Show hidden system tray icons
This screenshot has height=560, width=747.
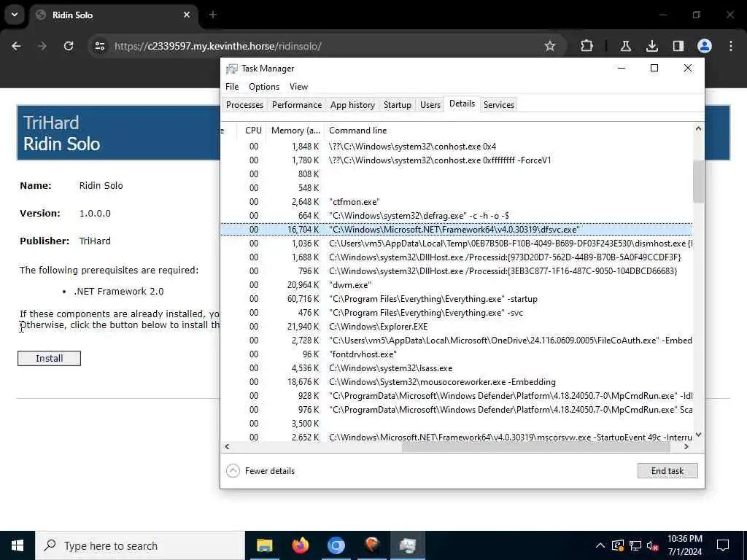[x=600, y=545]
